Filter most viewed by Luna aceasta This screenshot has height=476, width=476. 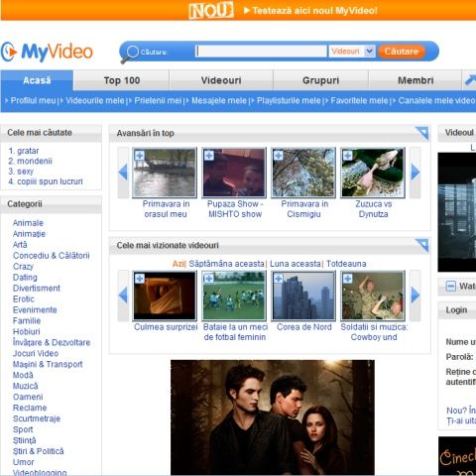pos(296,264)
